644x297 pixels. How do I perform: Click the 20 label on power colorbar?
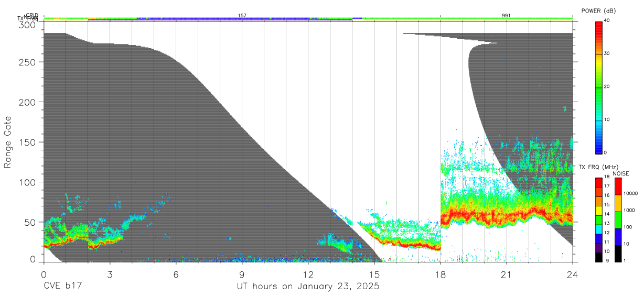[608, 86]
